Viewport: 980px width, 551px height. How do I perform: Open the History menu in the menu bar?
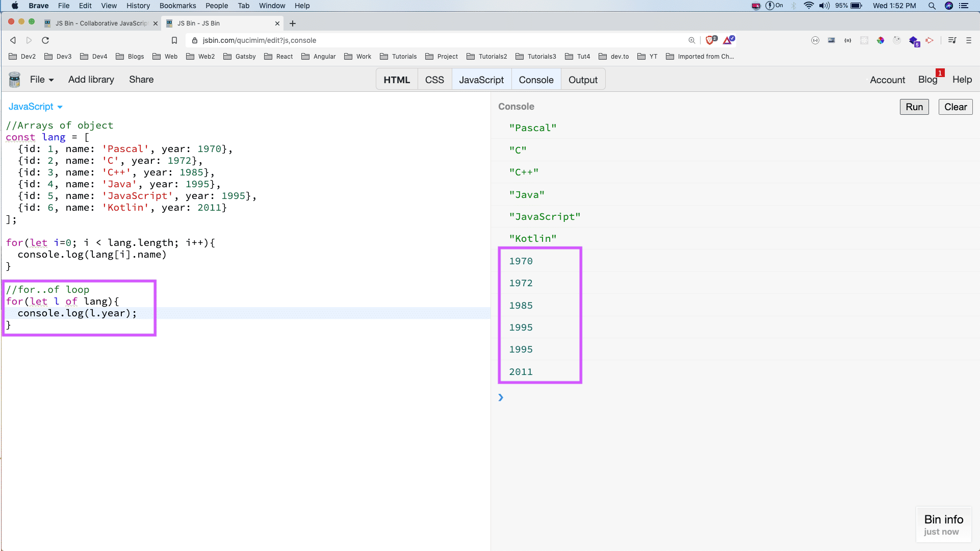pos(138,6)
